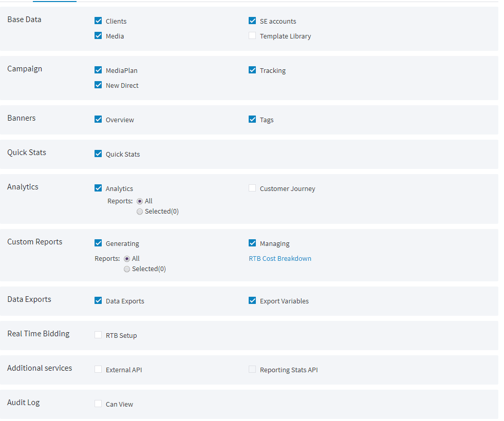Screen dimensions: 504x421
Task: Toggle the Managing checkbox
Action: (252, 243)
